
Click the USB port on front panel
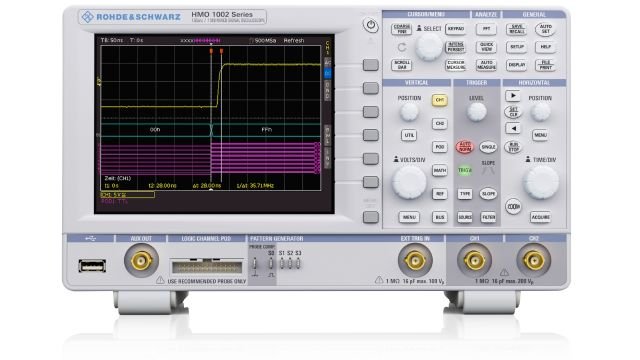92,266
